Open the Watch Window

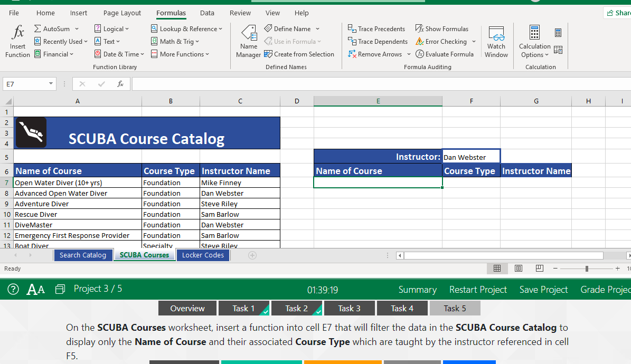tap(496, 41)
